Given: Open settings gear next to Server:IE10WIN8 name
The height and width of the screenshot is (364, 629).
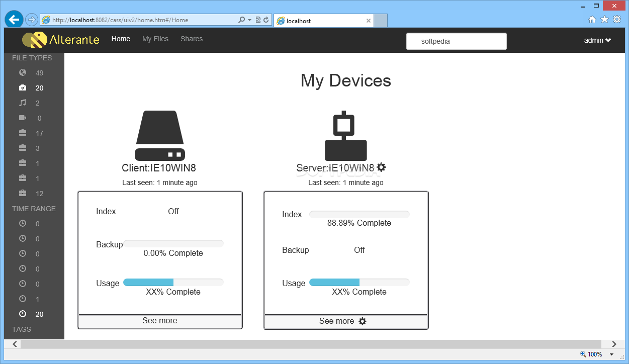Looking at the screenshot, I should click(x=381, y=167).
